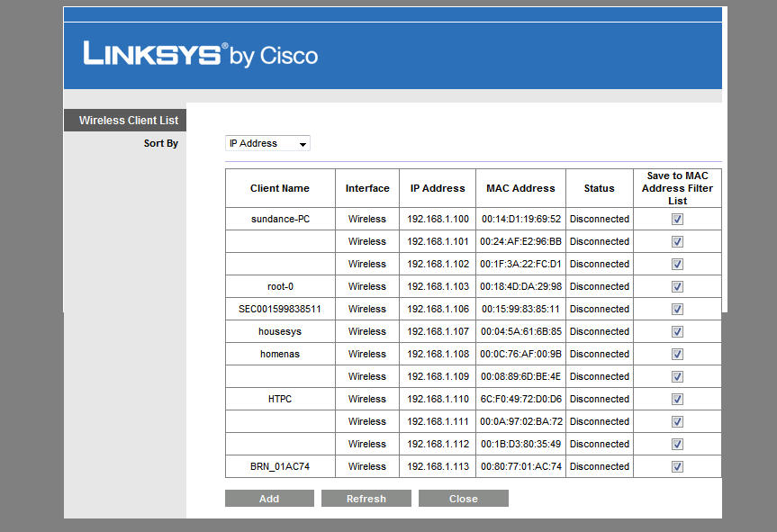Toggle the checkbox for SEC001599838511
The width and height of the screenshot is (777, 532).
tap(677, 309)
